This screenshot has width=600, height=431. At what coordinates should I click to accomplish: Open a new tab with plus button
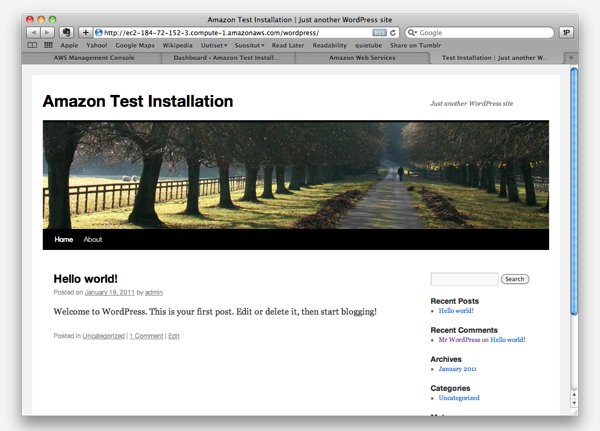pos(571,58)
